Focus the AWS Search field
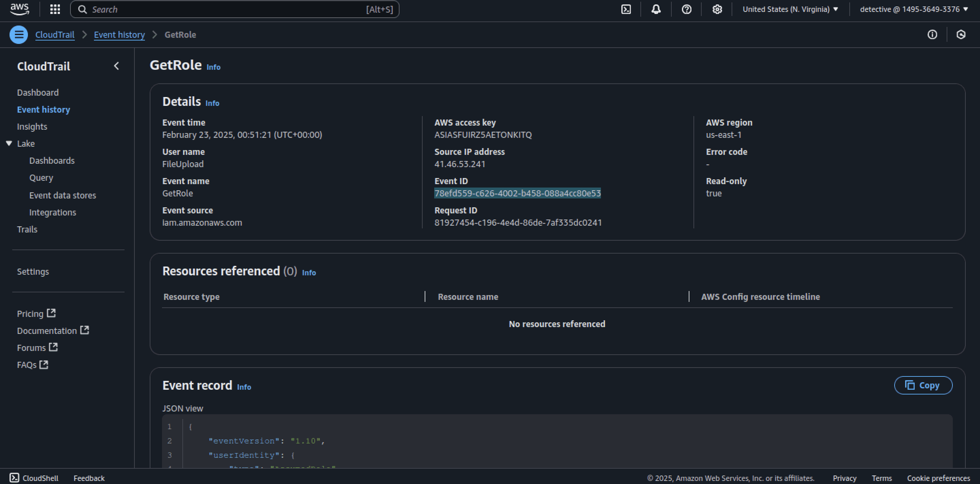980x484 pixels. coord(235,10)
